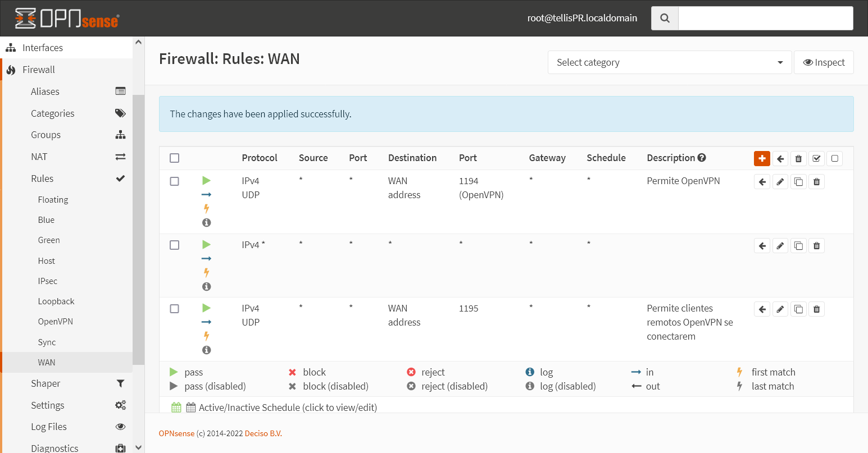The height and width of the screenshot is (453, 868).
Task: Open the Floating rules page
Action: pyautogui.click(x=53, y=200)
